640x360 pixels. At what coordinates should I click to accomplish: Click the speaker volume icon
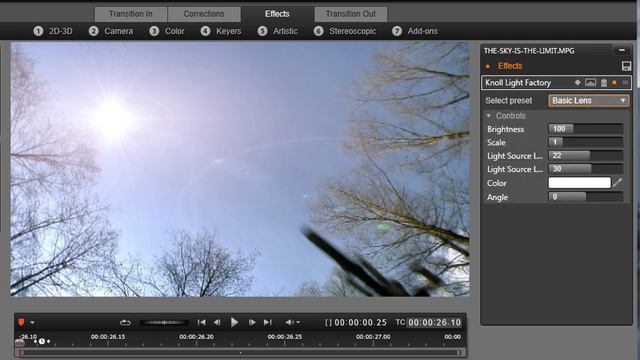[x=289, y=322]
